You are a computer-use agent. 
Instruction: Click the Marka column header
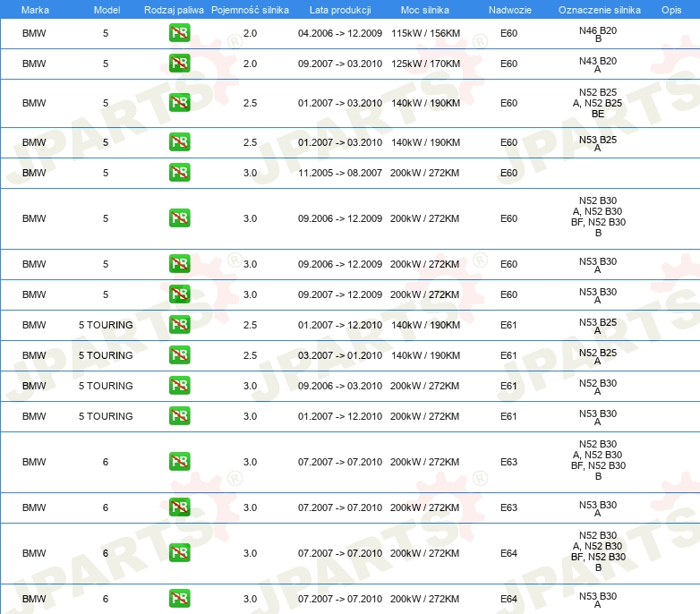[35, 10]
